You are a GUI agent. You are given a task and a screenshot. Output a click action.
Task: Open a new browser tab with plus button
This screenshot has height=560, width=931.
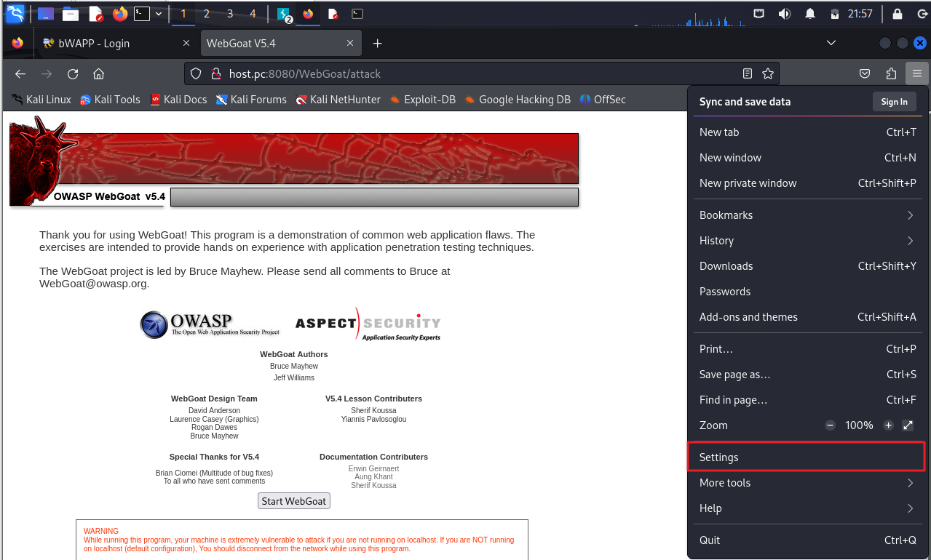point(377,44)
